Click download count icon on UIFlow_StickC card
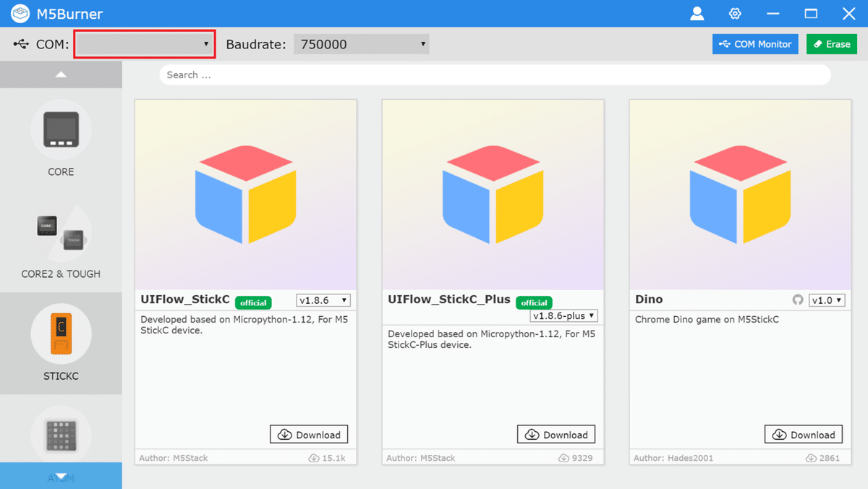 (x=314, y=458)
